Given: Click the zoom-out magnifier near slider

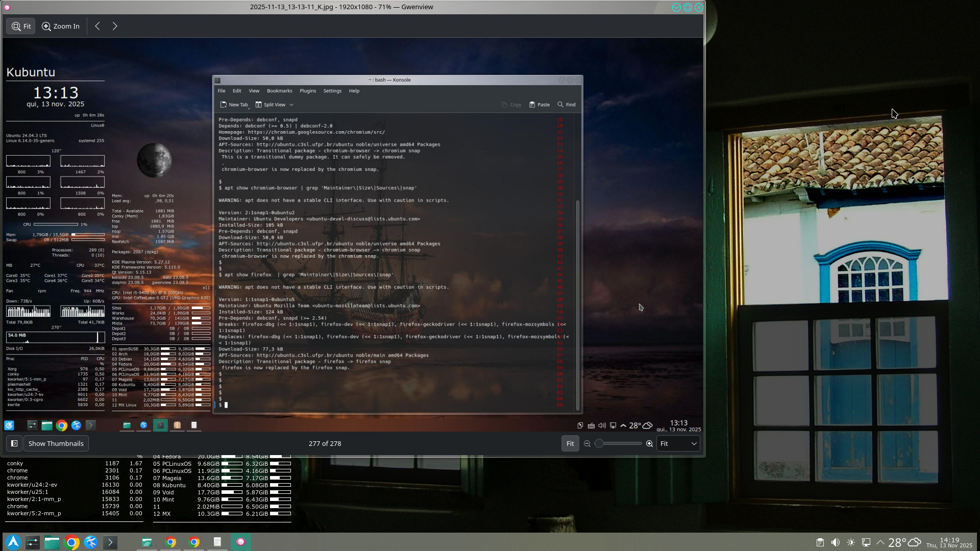Looking at the screenshot, I should pos(587,444).
